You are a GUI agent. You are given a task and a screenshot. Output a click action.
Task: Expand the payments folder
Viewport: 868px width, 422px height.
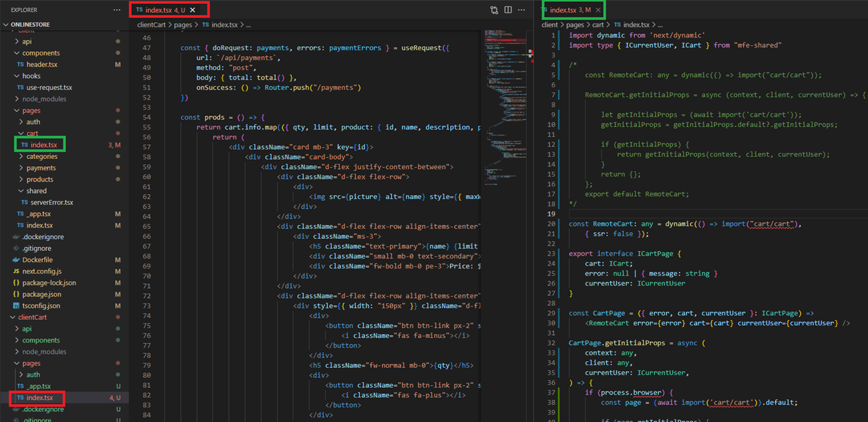(41, 168)
